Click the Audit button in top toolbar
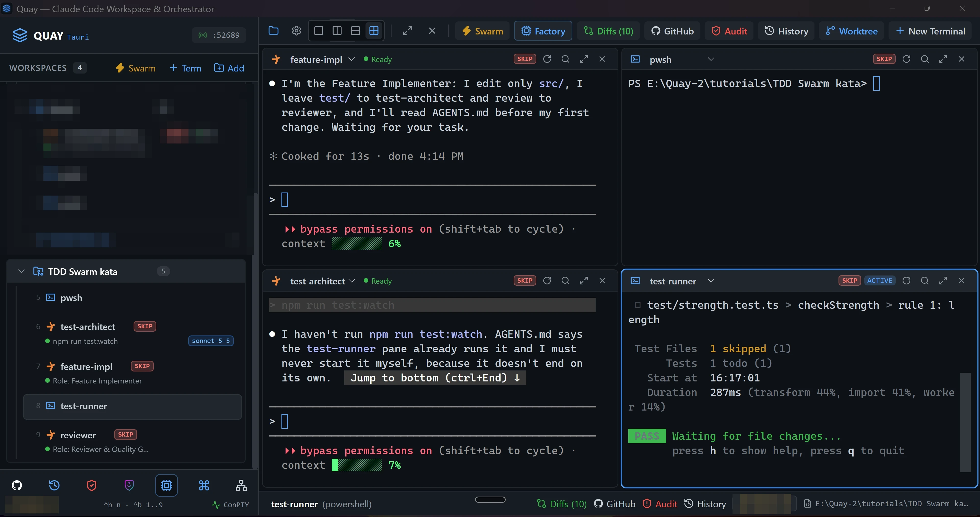The image size is (980, 517). click(729, 31)
